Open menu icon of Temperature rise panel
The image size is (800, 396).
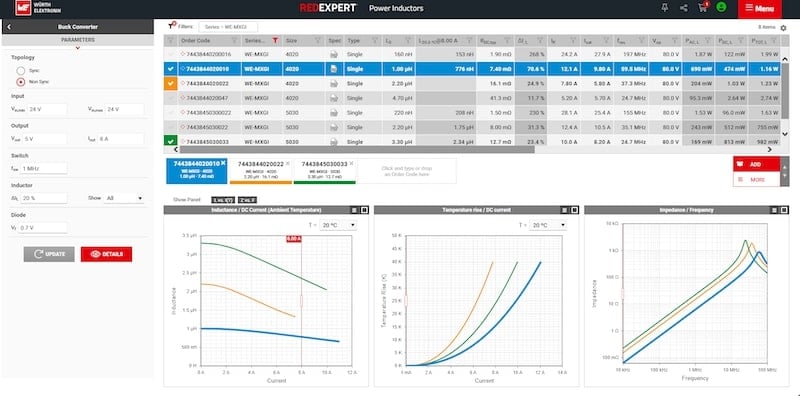565,210
